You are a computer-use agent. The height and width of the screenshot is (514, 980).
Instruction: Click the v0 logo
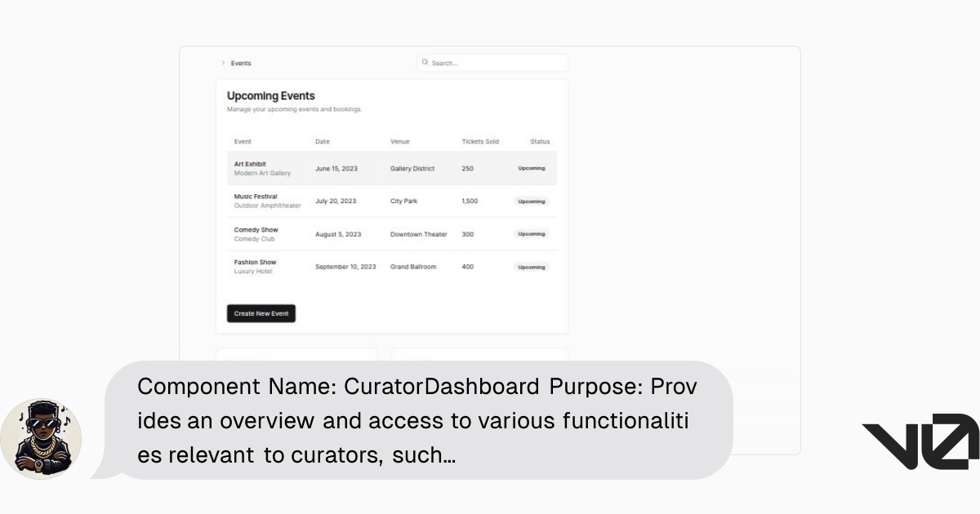(920, 442)
